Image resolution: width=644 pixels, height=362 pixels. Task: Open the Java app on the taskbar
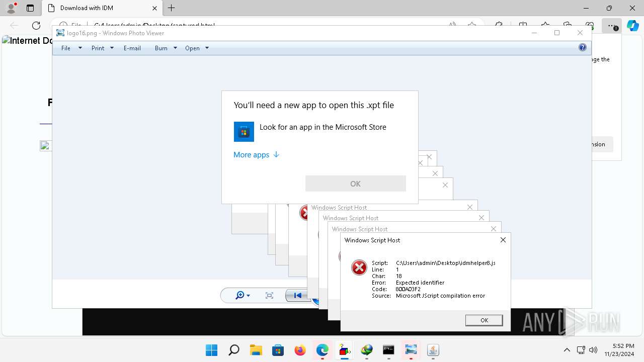(x=433, y=350)
